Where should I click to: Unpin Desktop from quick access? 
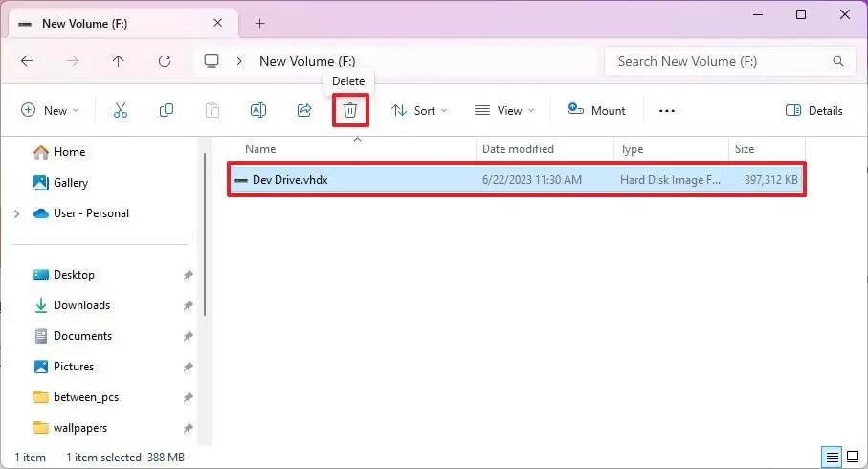point(189,275)
